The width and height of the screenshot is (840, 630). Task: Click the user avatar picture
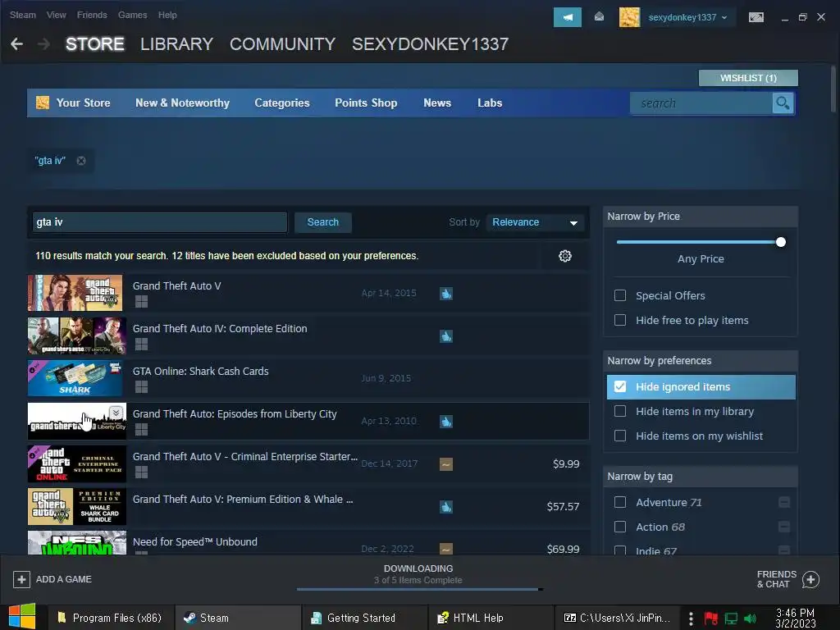[629, 18]
